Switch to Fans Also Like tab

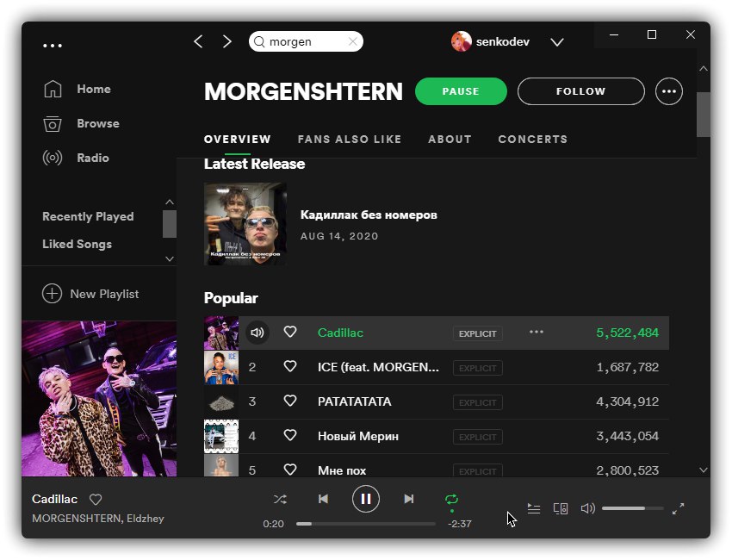349,140
